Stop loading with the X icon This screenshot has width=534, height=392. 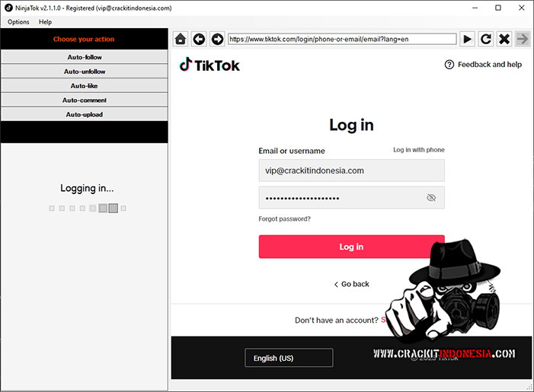click(x=504, y=39)
